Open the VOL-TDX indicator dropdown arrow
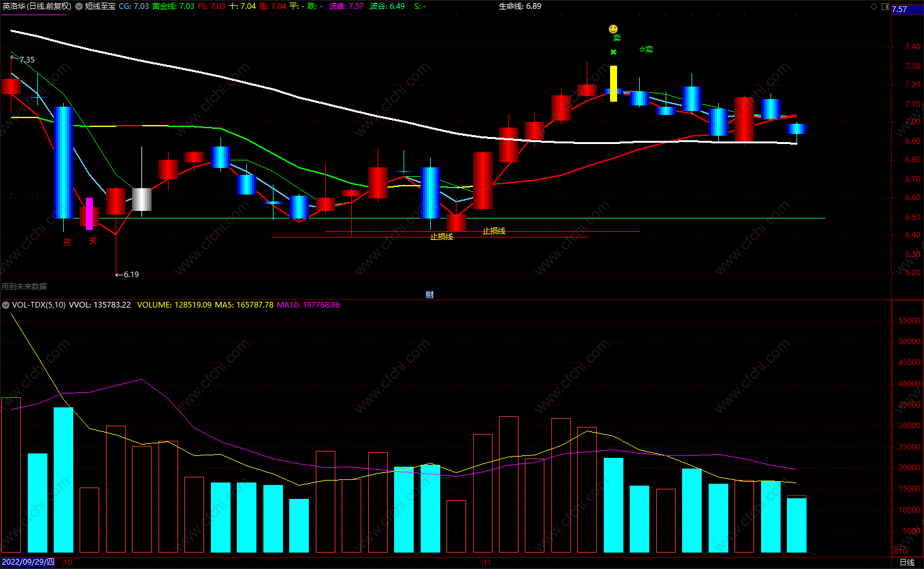The image size is (924, 569). [6, 305]
